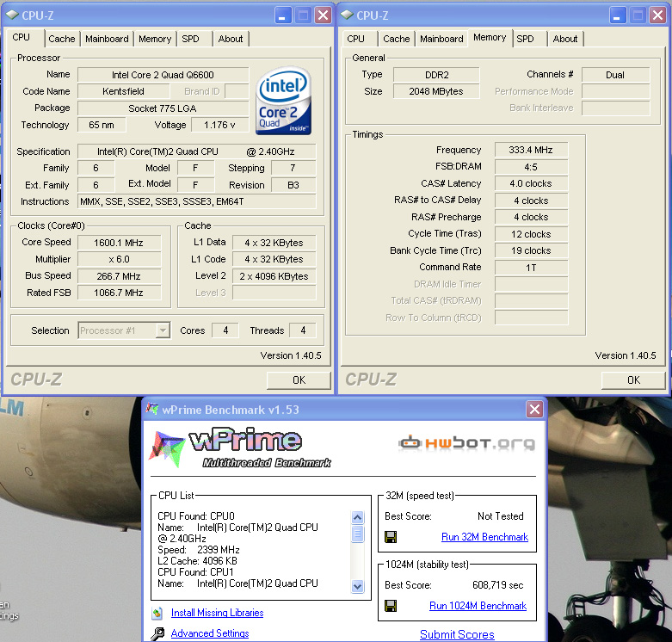Click the Core Speed 1600.1 MHz value
This screenshot has width=672, height=642.
119,243
